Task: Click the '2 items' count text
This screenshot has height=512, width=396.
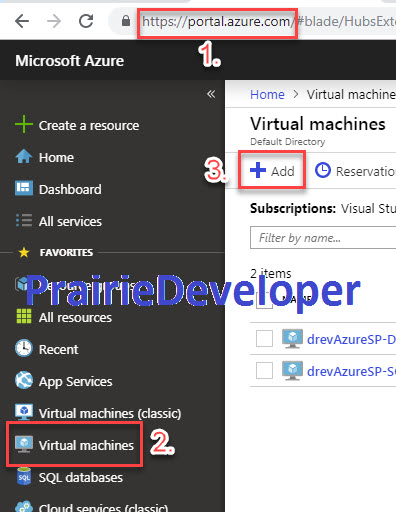Action: pyautogui.click(x=271, y=273)
